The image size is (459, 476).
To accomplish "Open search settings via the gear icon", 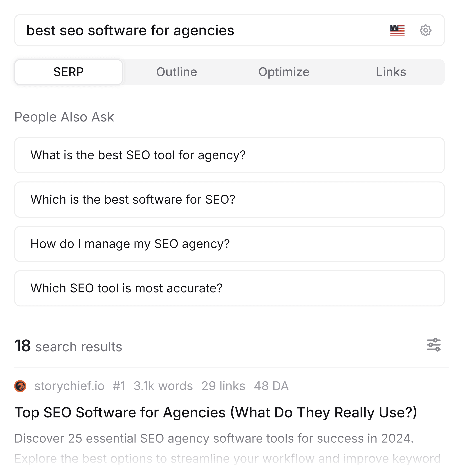I will coord(427,30).
